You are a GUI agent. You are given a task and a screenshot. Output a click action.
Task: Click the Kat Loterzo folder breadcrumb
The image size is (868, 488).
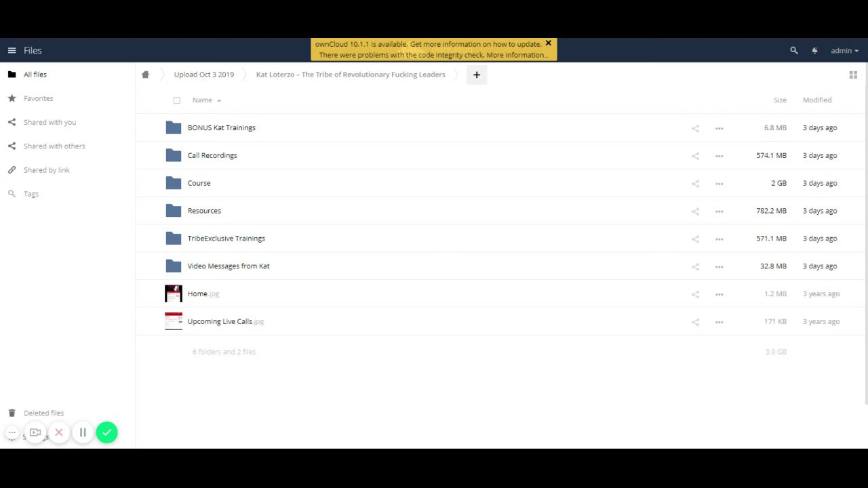[351, 75]
